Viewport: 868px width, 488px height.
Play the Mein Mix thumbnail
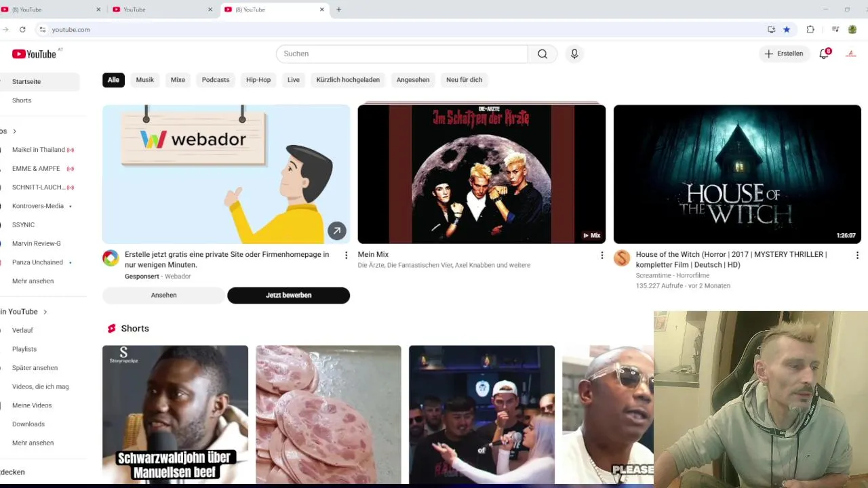(x=481, y=174)
